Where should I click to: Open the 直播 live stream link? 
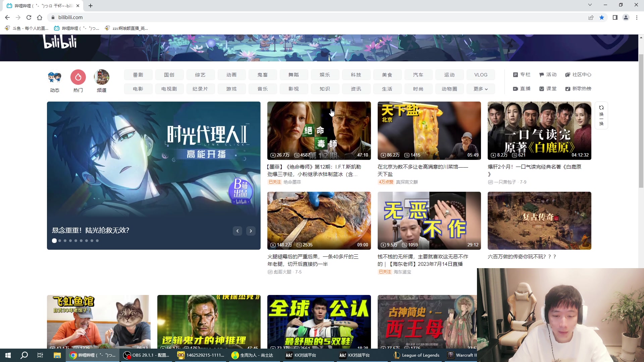[x=522, y=89]
